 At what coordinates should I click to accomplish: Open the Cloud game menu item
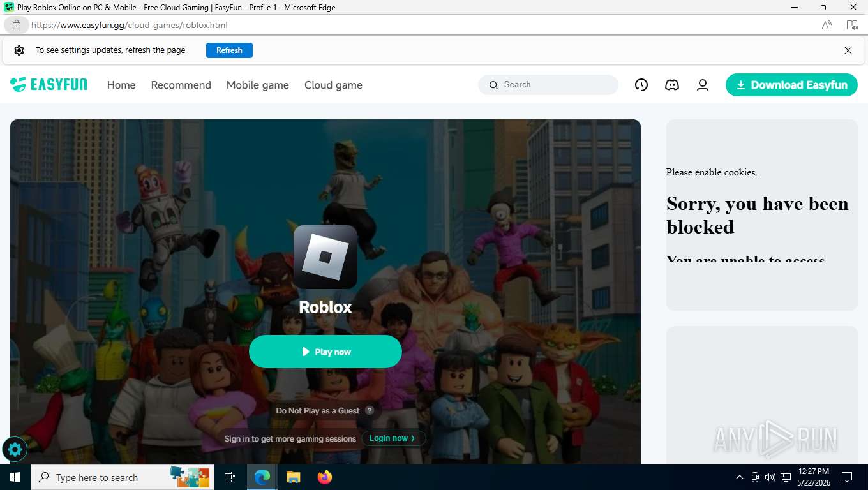point(333,85)
